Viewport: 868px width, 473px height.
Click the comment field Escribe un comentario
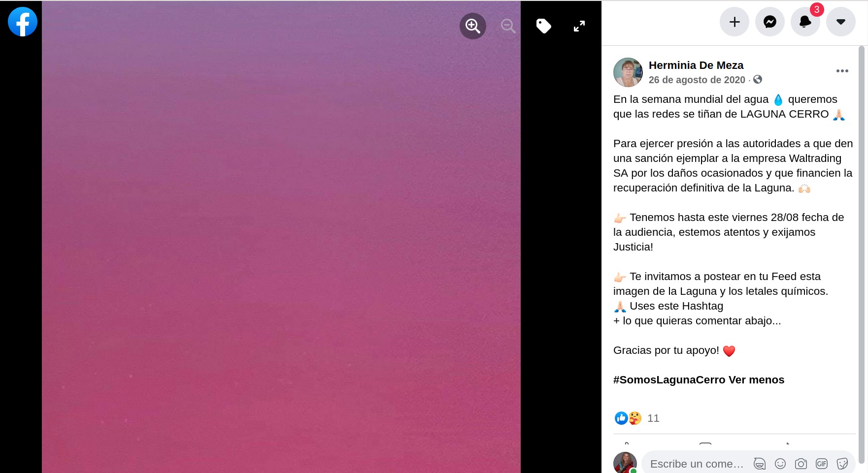pos(697,464)
